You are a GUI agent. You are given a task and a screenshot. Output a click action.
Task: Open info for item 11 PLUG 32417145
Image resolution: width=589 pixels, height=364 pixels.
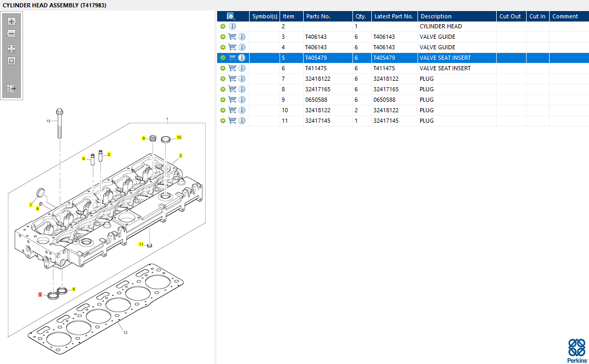(242, 121)
